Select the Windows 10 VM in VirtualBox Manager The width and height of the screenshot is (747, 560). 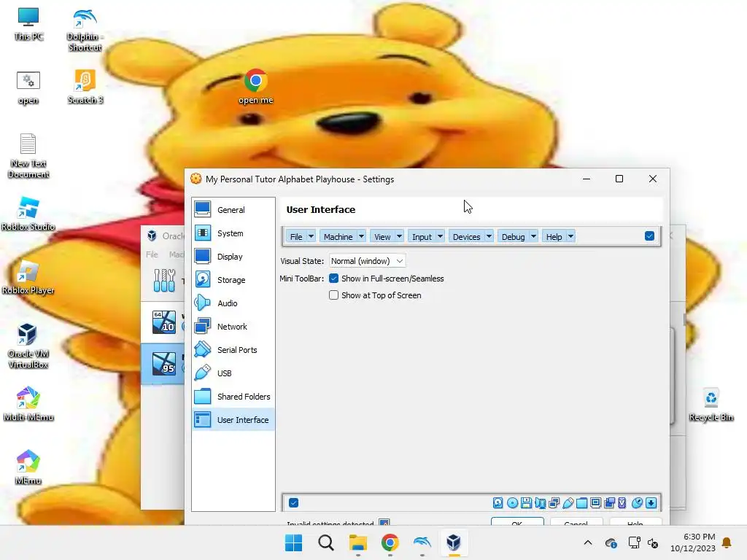point(164,322)
